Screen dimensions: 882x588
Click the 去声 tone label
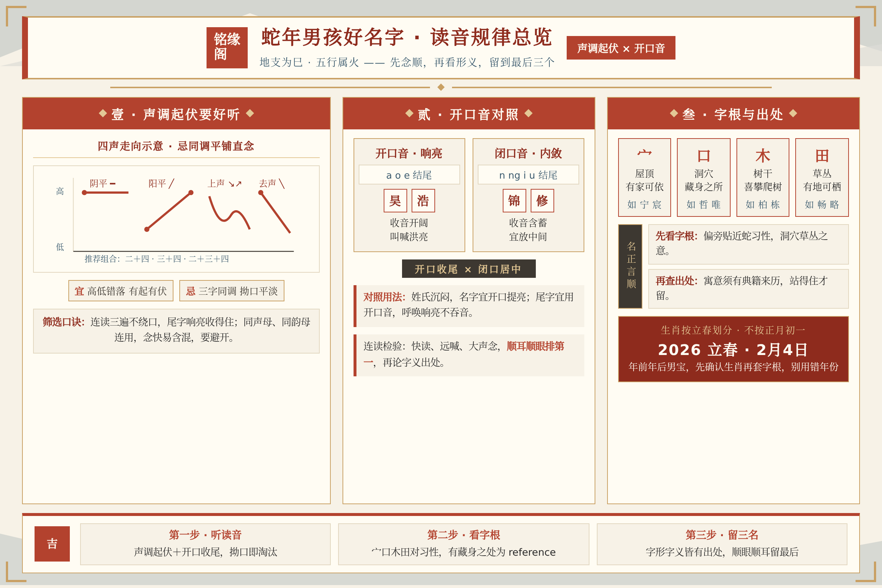(272, 183)
